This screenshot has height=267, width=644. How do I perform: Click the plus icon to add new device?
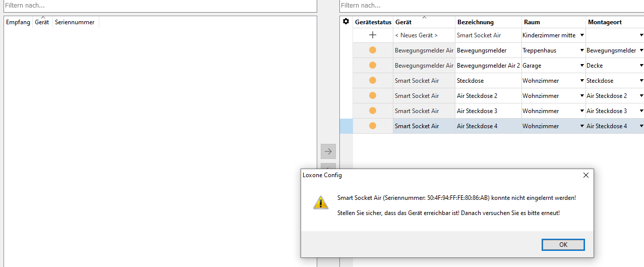[373, 35]
